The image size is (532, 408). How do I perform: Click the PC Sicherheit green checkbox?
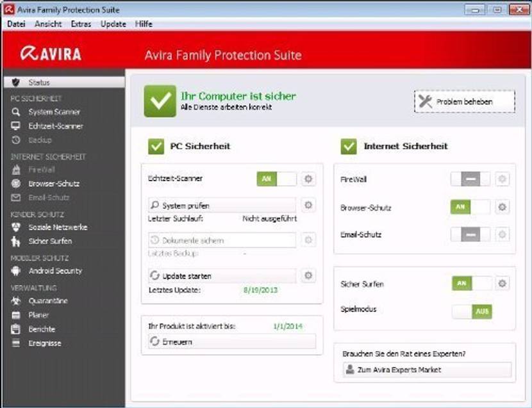click(156, 147)
